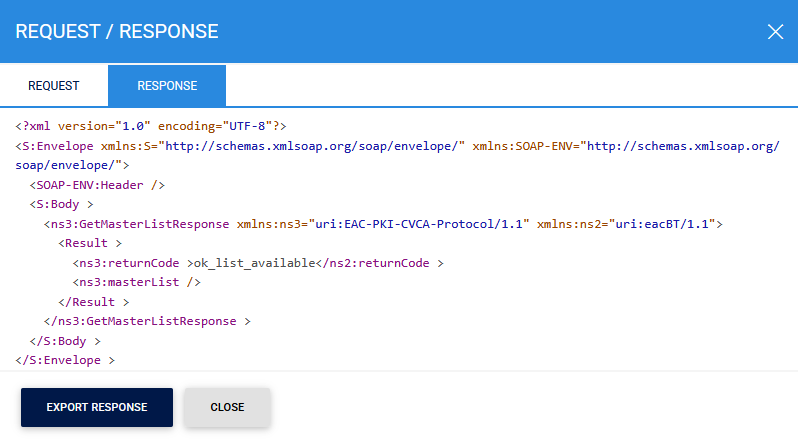Click the ok_list_available return code value
This screenshot has width=798, height=442.
coord(254,263)
